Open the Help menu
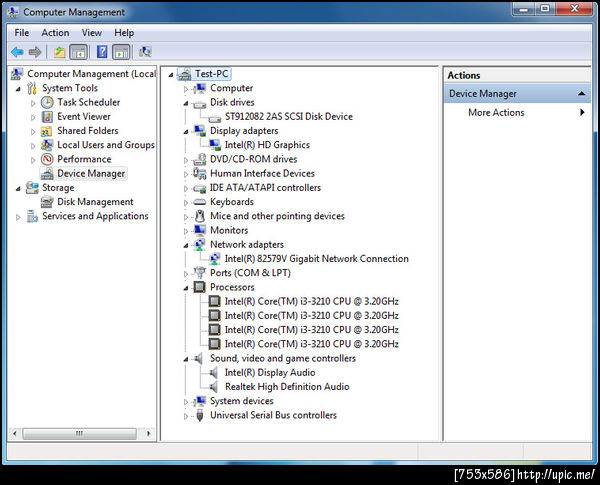 point(124,33)
